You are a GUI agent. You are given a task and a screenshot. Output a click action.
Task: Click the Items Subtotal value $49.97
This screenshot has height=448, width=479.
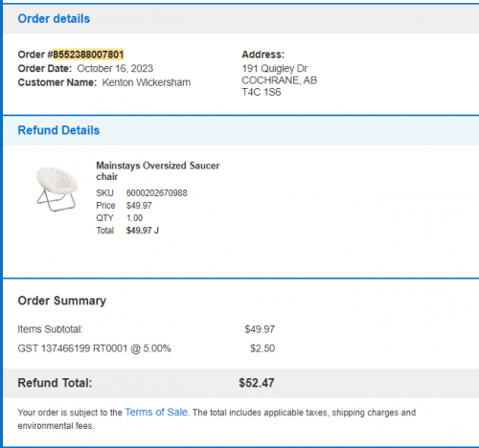[x=260, y=329]
